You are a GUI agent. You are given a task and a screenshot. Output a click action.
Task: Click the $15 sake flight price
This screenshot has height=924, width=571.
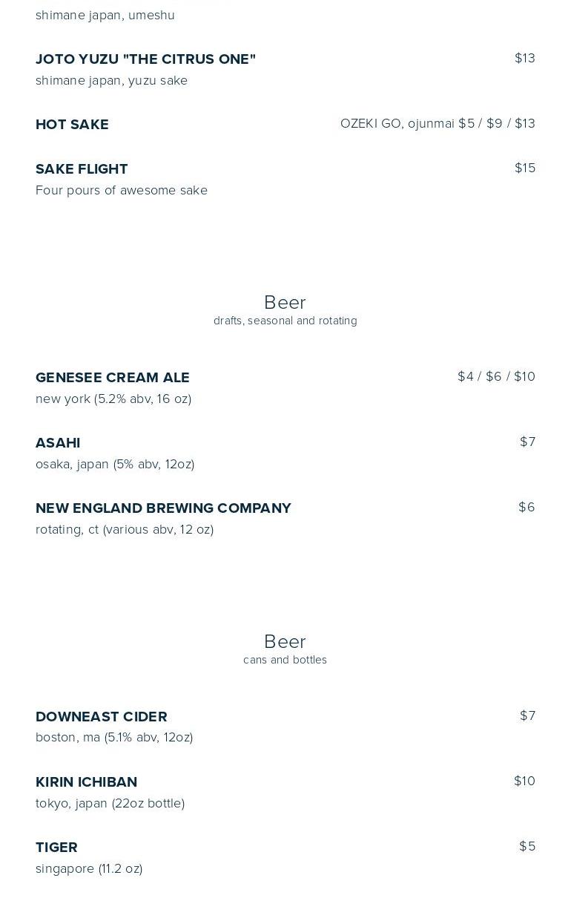point(524,168)
